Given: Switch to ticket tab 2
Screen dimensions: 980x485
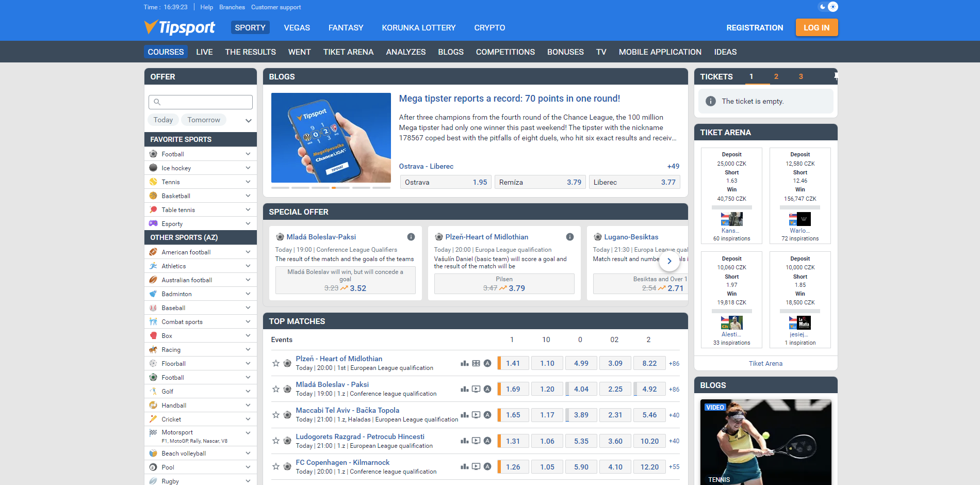Looking at the screenshot, I should tap(776, 76).
